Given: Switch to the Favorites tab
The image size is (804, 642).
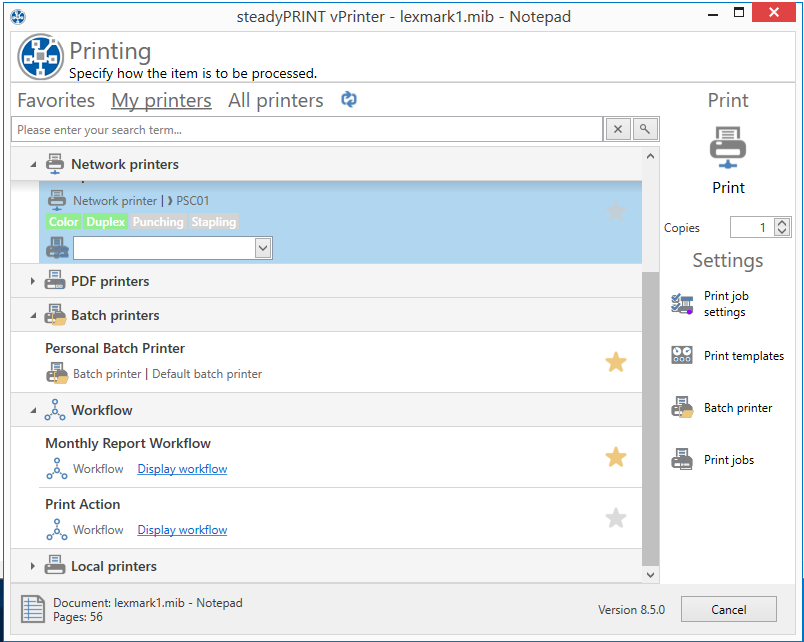Looking at the screenshot, I should [56, 100].
